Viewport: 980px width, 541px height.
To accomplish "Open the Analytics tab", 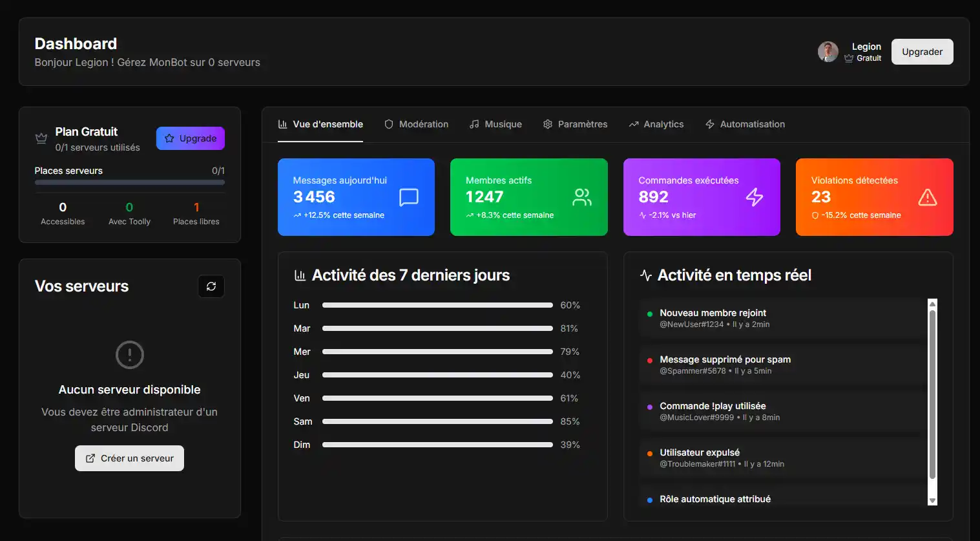I will coord(656,124).
